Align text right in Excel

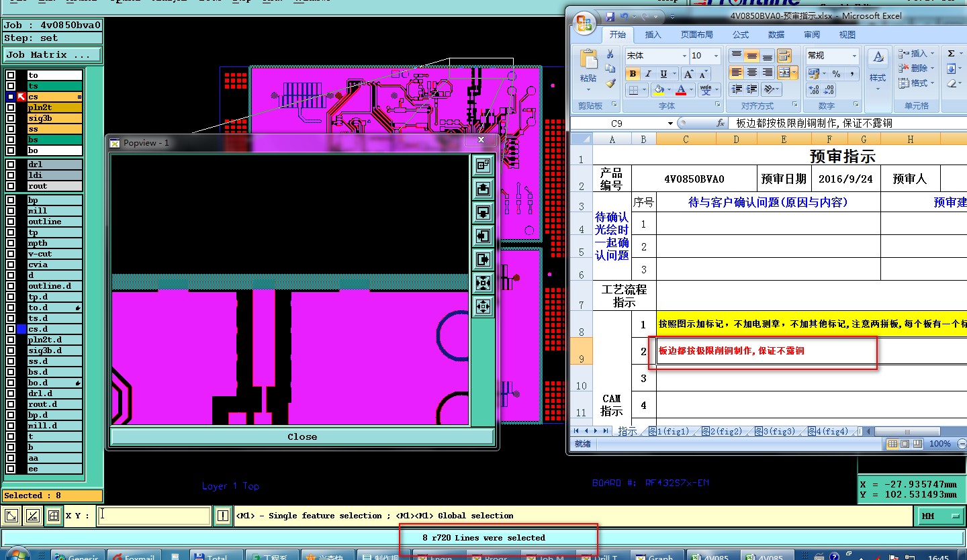(768, 73)
